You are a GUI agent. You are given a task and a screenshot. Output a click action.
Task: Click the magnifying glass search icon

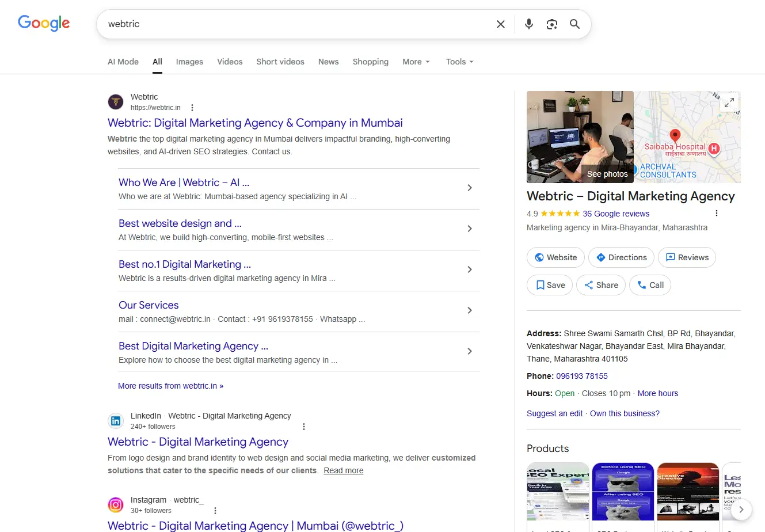coord(574,24)
